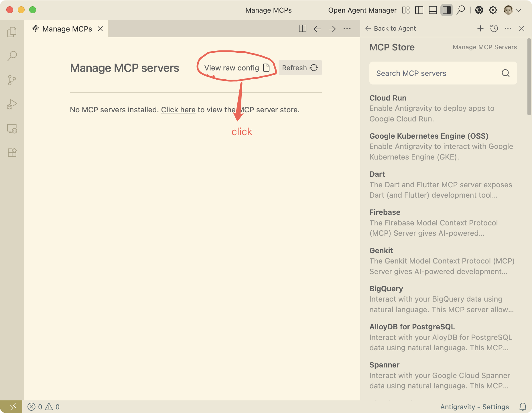The image size is (532, 413).
Task: Open agent panel more options ellipsis
Action: point(508,28)
